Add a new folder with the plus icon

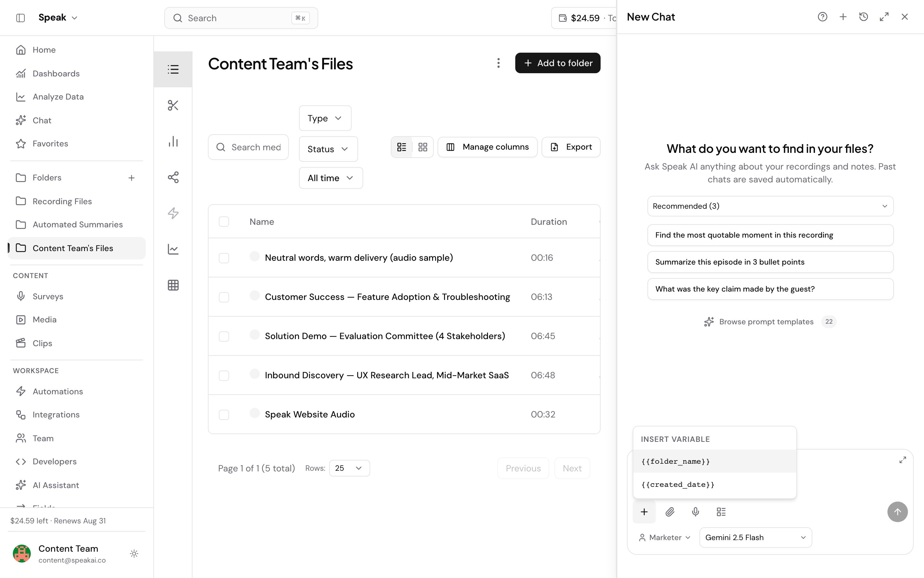(x=131, y=178)
